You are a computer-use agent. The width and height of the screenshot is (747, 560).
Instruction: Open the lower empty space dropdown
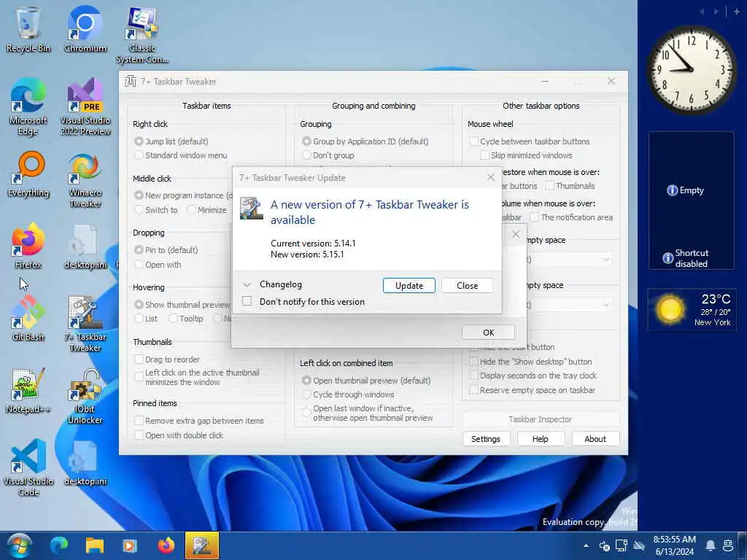[x=606, y=305]
